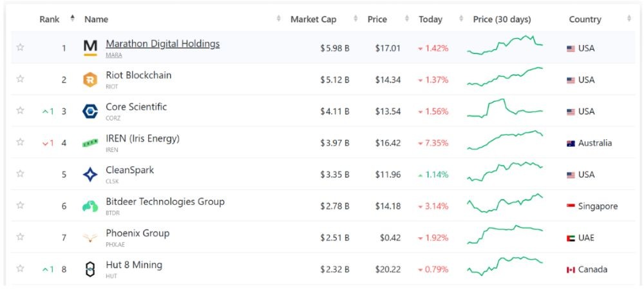Click the Phoenix Group logo icon

point(90,238)
